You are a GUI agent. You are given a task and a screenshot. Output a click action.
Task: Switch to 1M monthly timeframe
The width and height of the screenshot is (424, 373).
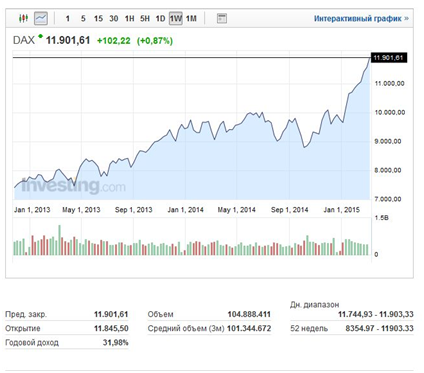tap(191, 19)
